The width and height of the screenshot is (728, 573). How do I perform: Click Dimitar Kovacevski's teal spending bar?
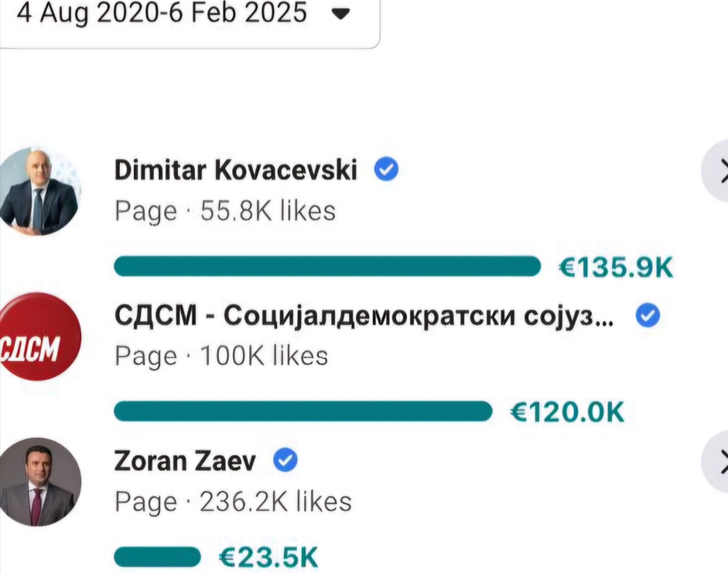[327, 267]
